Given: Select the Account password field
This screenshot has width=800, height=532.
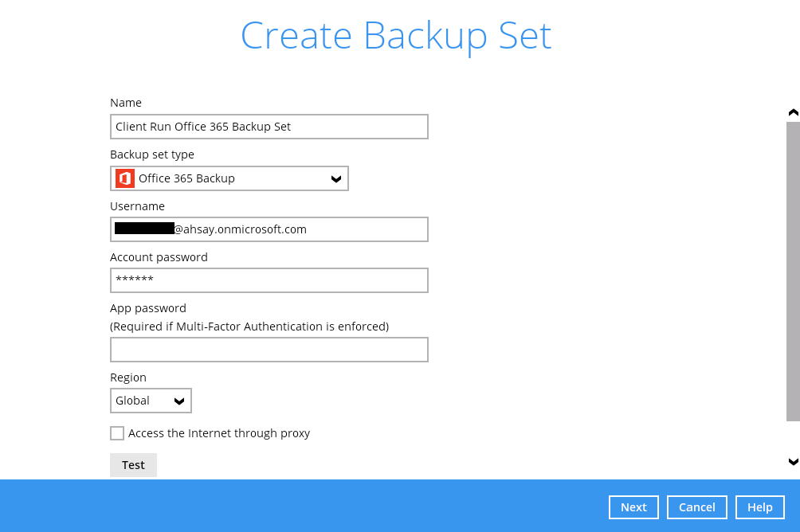Looking at the screenshot, I should [269, 280].
